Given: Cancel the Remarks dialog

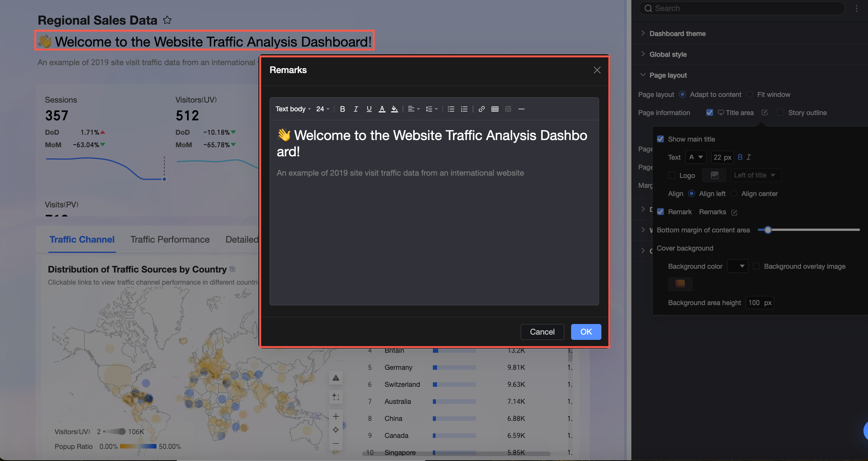Looking at the screenshot, I should pos(542,332).
